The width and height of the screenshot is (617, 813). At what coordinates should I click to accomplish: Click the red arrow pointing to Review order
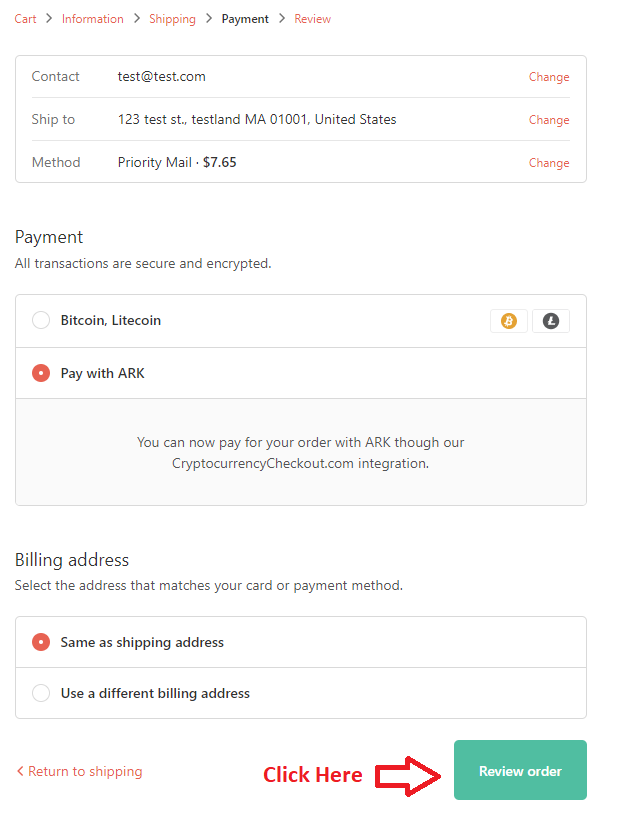coord(408,775)
